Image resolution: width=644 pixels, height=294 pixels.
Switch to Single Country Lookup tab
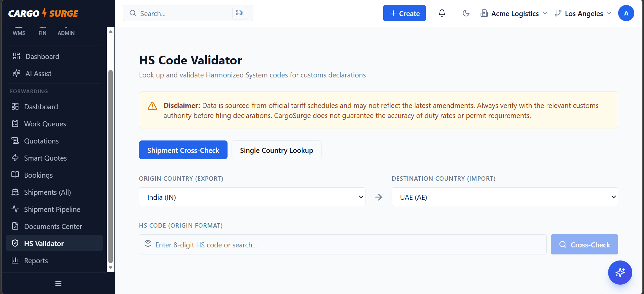(x=277, y=150)
